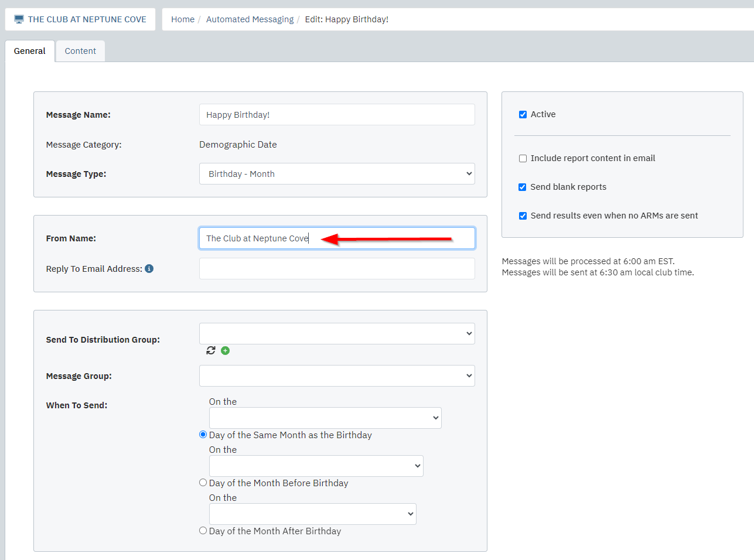
Task: Click the Message Name input field
Action: [337, 115]
